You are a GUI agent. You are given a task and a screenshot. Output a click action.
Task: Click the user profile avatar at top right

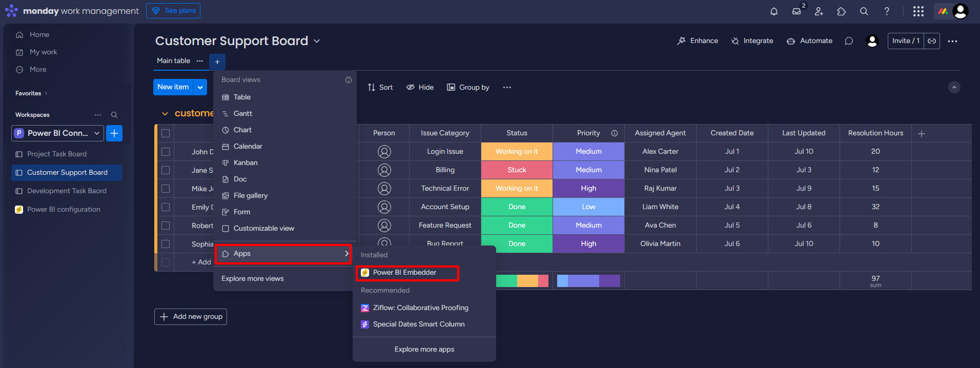coord(961,11)
